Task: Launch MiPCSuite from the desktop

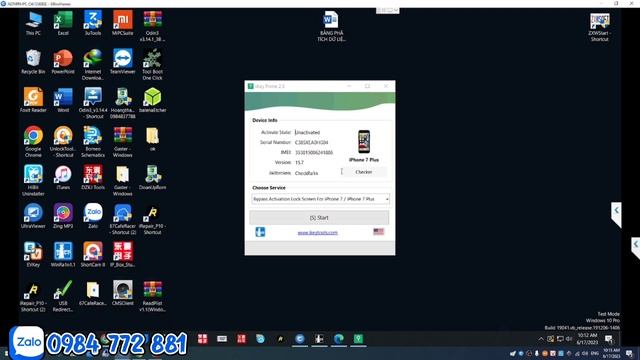Action: point(122,23)
